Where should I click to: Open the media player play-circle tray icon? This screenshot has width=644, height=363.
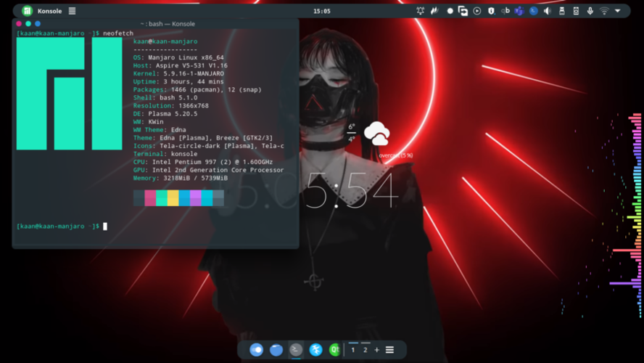(477, 11)
